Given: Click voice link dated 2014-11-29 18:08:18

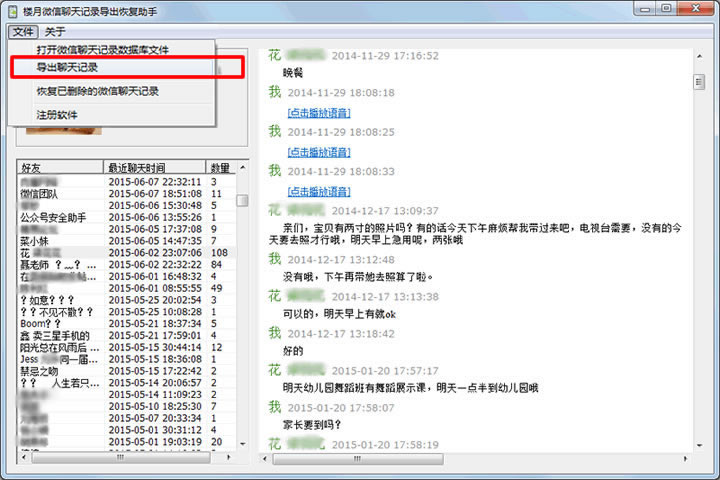Looking at the screenshot, I should pyautogui.click(x=319, y=113).
